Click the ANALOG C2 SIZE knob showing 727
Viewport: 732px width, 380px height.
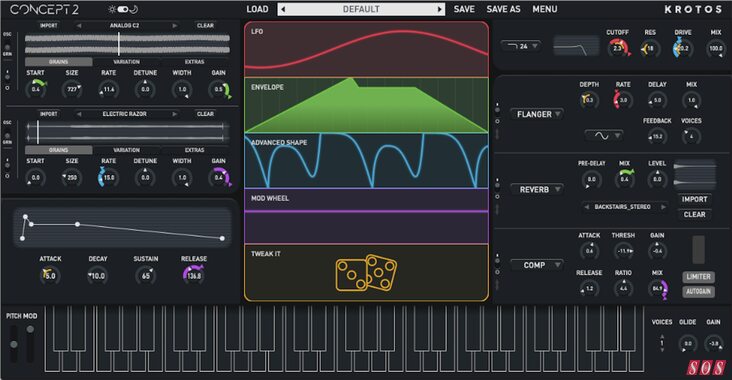(x=72, y=89)
